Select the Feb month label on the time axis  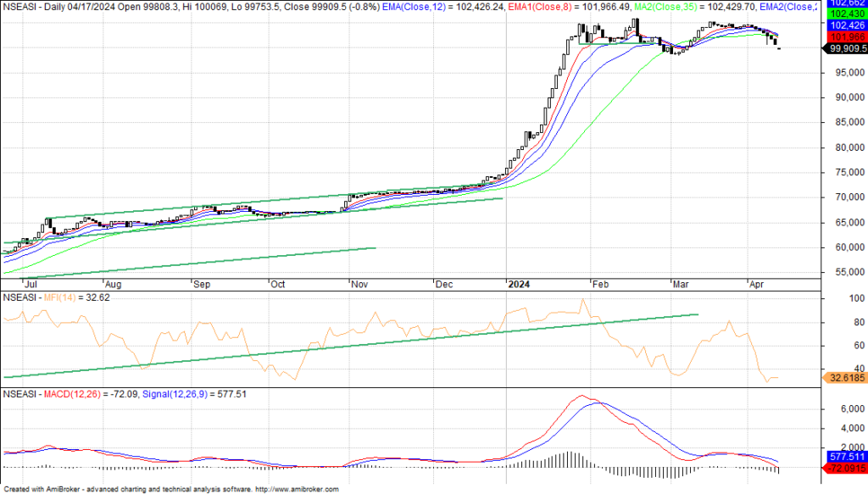pyautogui.click(x=598, y=286)
